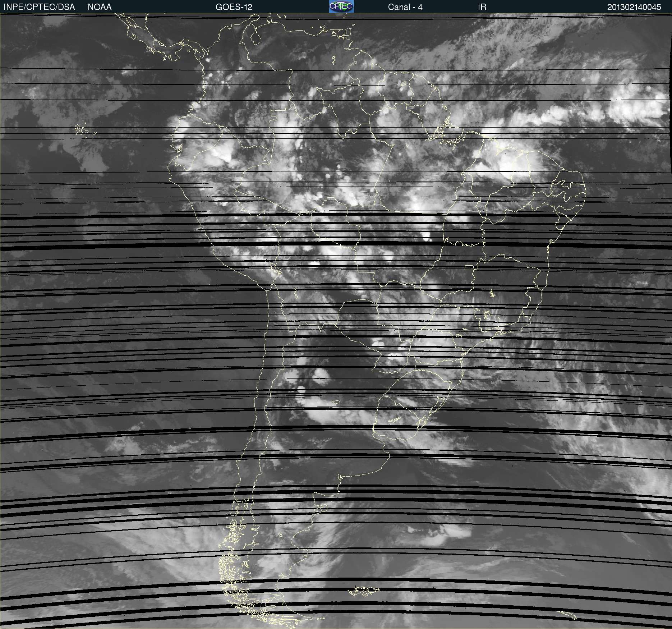The height and width of the screenshot is (629, 672).
Task: Click the IR label in header
Action: pos(482,7)
